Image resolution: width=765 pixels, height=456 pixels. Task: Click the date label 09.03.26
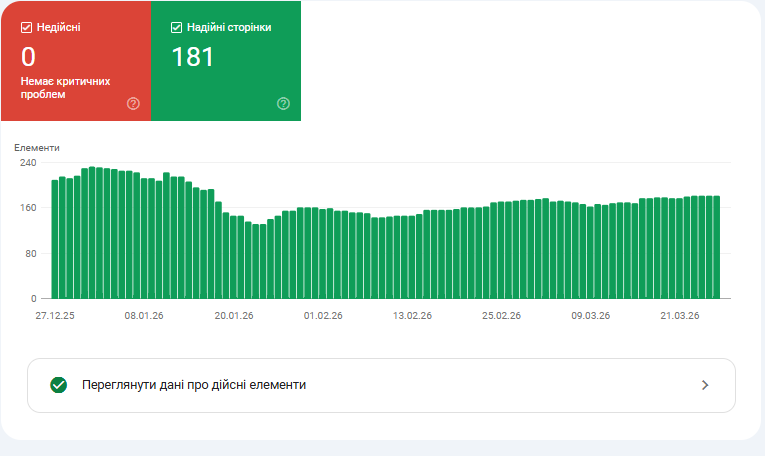coord(591,316)
